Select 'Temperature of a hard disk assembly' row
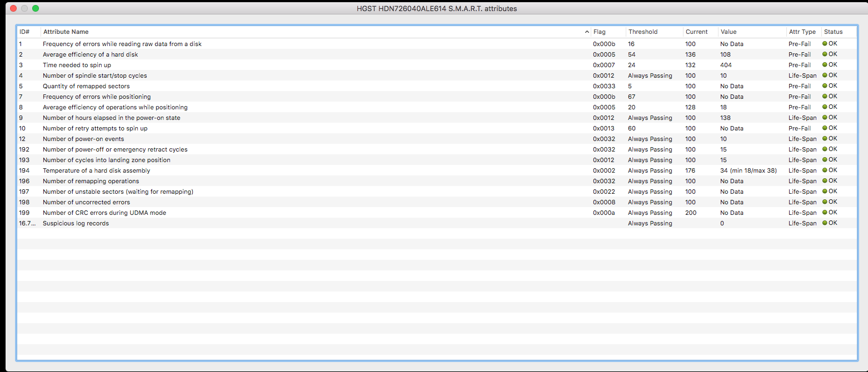Screen dimensions: 868x372 click(437, 170)
